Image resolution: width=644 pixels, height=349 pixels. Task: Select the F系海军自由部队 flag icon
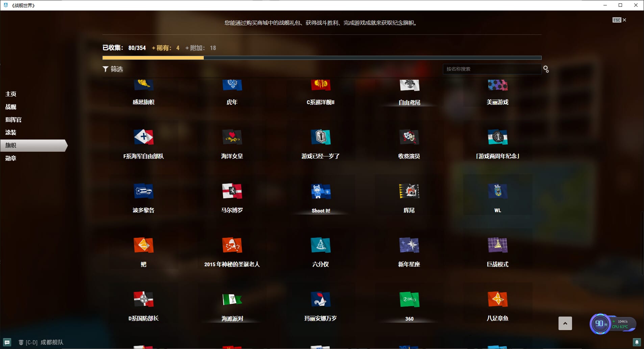pyautogui.click(x=144, y=137)
